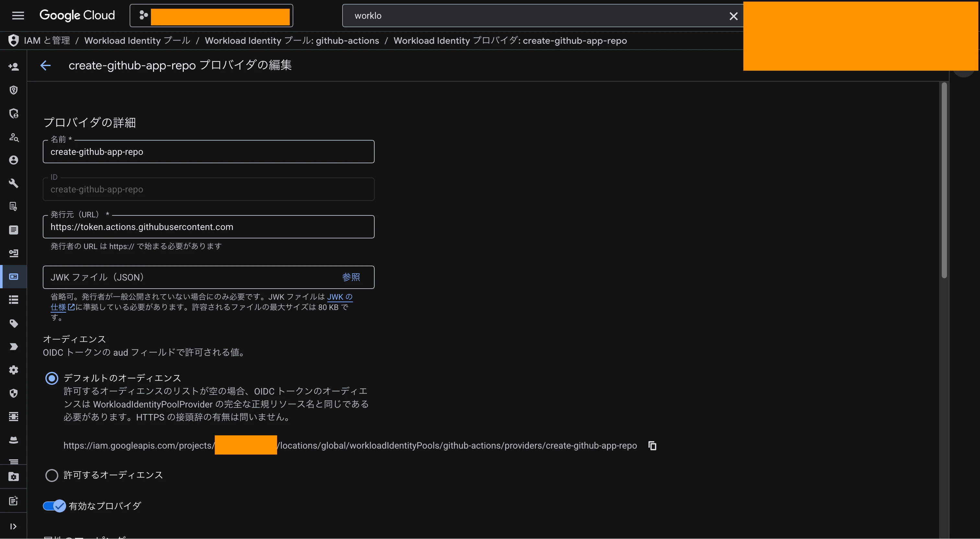Click the "プロバイダの詳細" heading
This screenshot has width=980, height=539.
tap(90, 122)
